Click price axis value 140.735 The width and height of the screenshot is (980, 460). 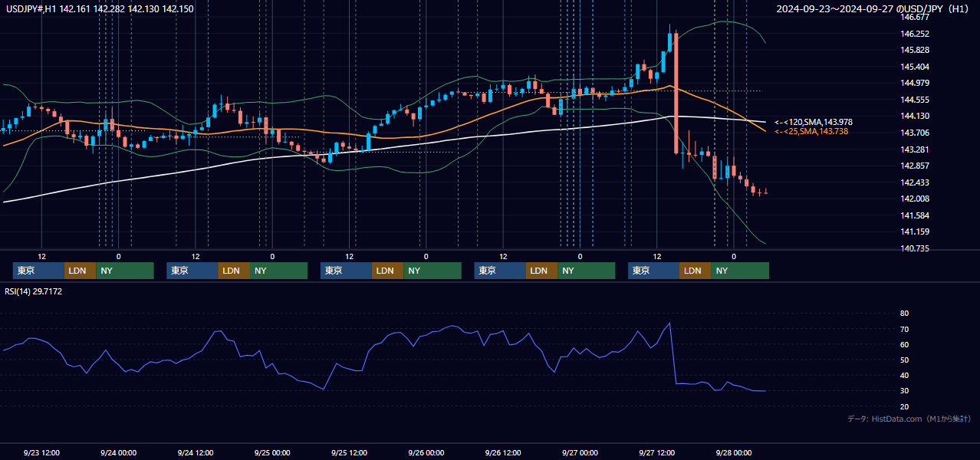(x=916, y=248)
